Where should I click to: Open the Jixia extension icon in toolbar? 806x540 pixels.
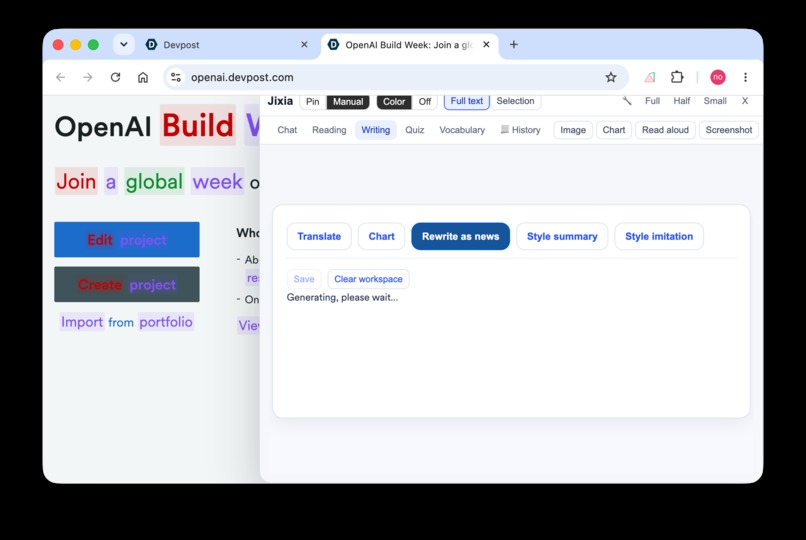650,77
